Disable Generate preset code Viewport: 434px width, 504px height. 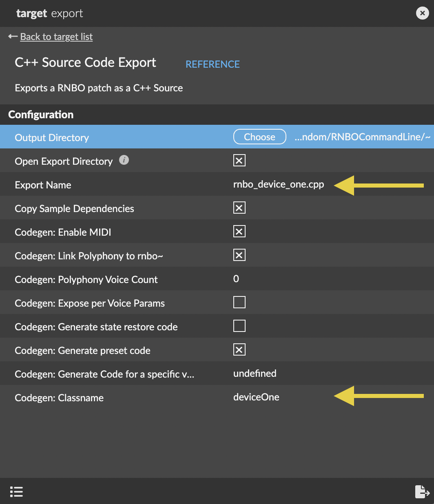239,349
